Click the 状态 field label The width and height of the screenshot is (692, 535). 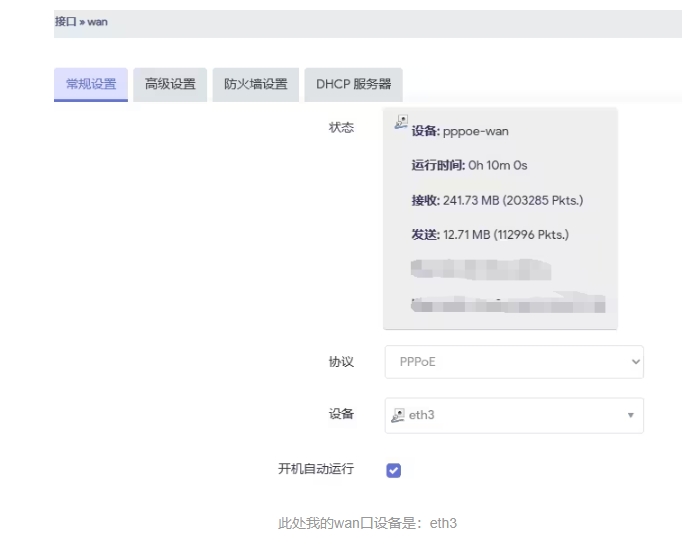pos(341,128)
